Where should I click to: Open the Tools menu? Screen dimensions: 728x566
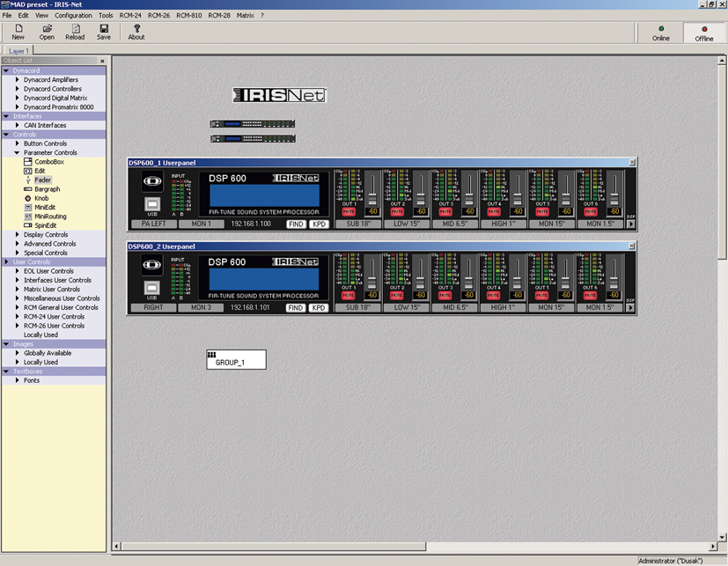[106, 15]
